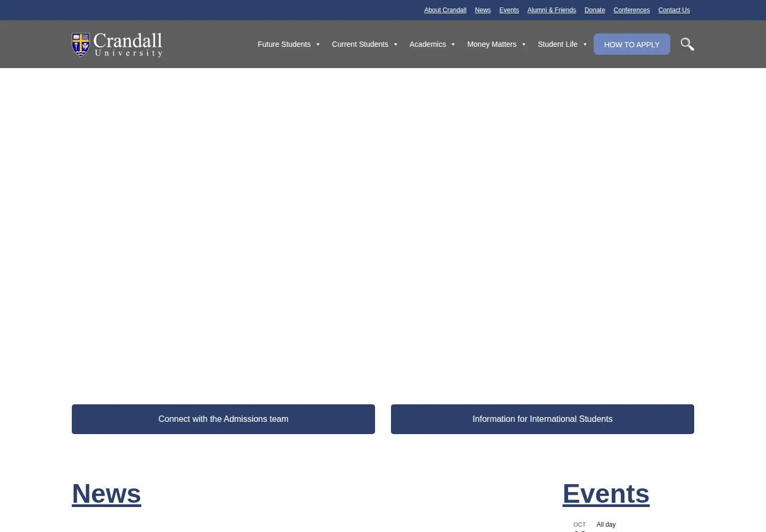Click Connect with the Admissions team button
The width and height of the screenshot is (766, 532).
pos(223,419)
